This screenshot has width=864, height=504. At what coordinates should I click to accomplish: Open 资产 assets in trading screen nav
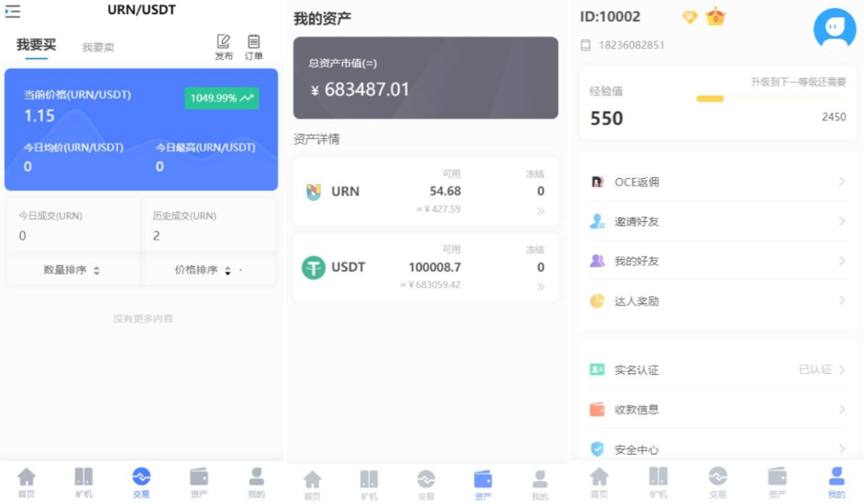click(199, 483)
